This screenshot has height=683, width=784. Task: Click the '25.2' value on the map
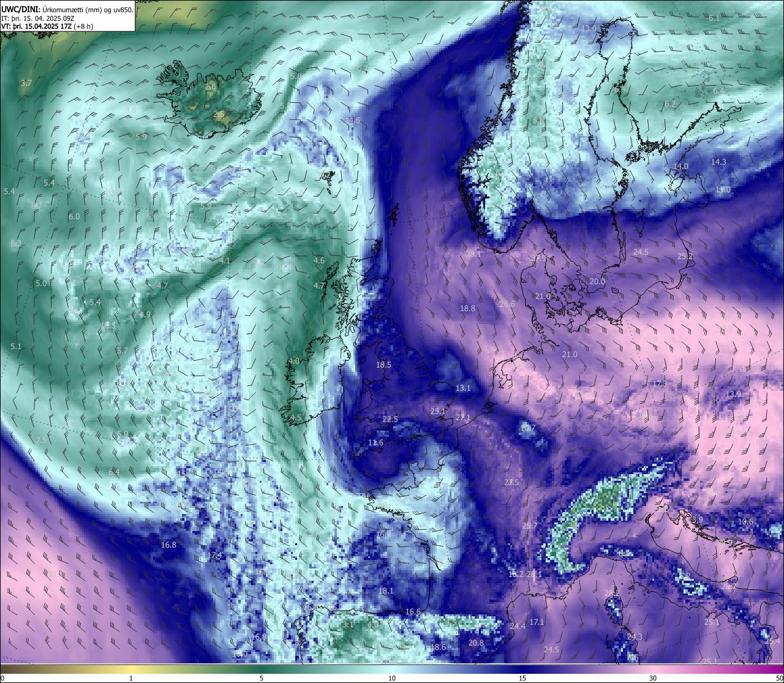(x=685, y=257)
